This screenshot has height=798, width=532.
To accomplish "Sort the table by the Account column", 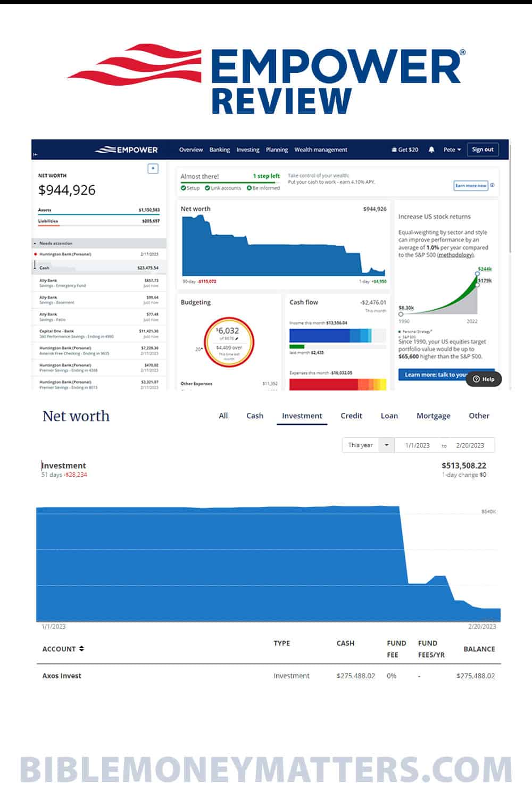I will click(63, 649).
